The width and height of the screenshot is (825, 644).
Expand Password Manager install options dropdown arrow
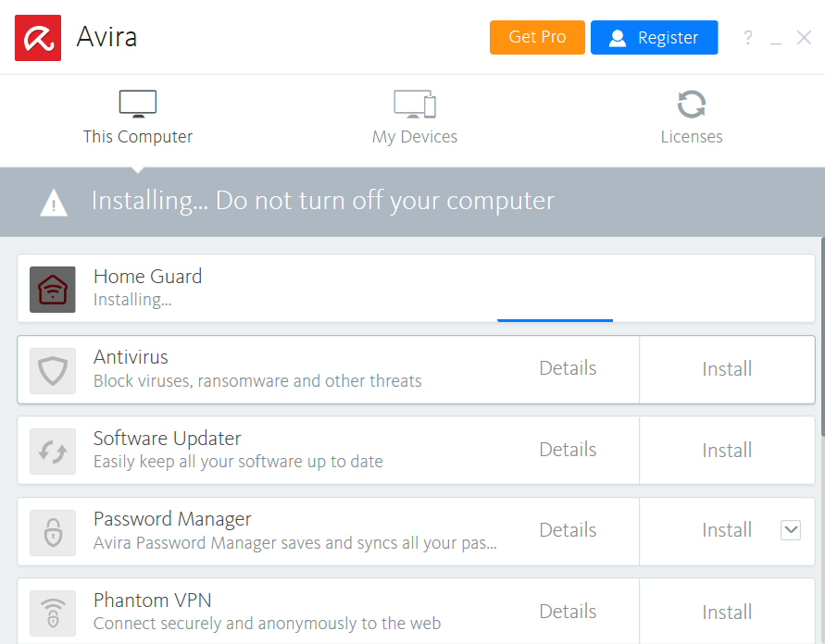click(x=790, y=530)
